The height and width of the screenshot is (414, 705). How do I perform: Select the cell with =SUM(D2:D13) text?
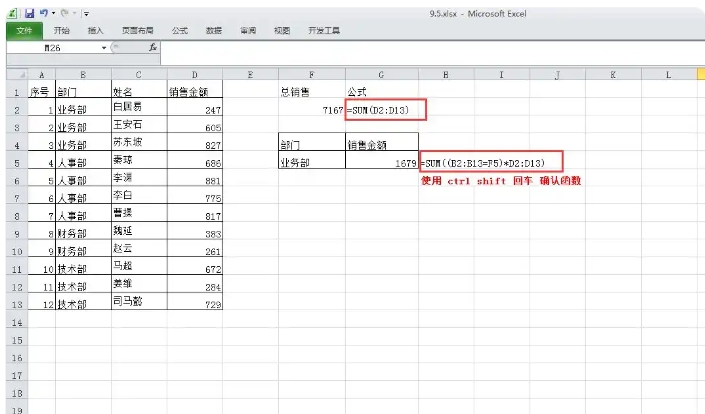(382, 107)
